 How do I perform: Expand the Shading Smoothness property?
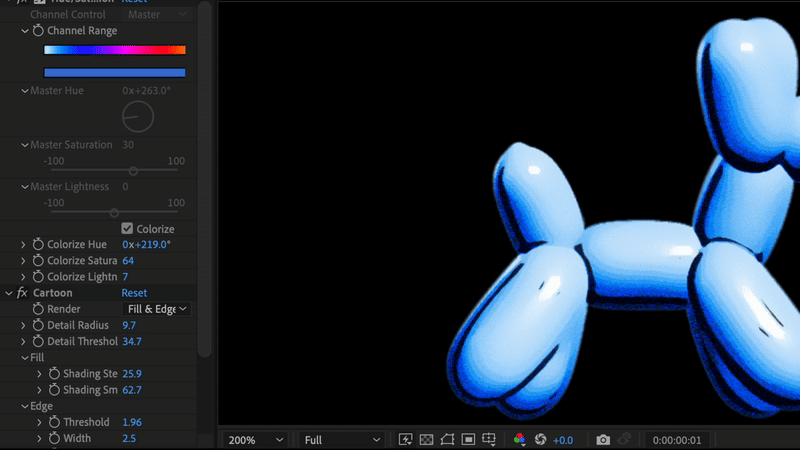39,390
